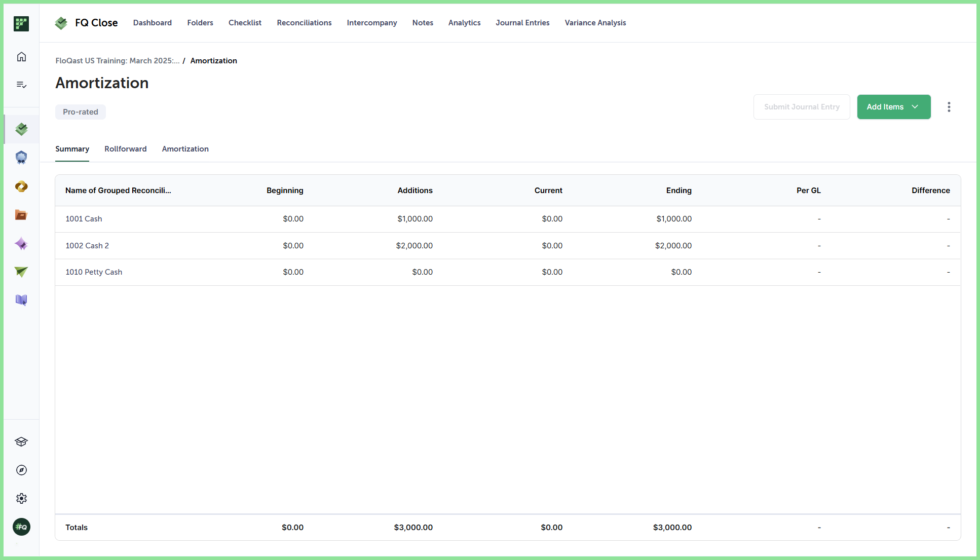Click the Difference column header
Image resolution: width=980 pixels, height=560 pixels.
click(x=931, y=191)
